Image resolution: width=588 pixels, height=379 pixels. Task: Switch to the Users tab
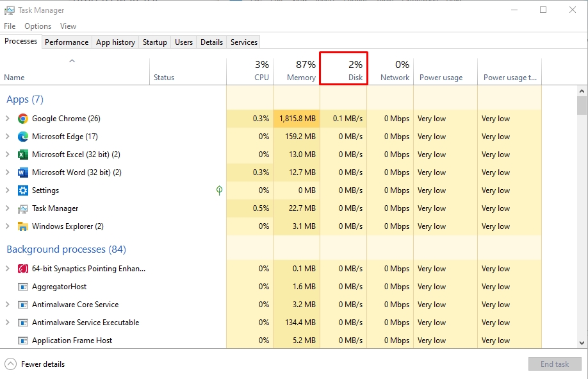184,42
